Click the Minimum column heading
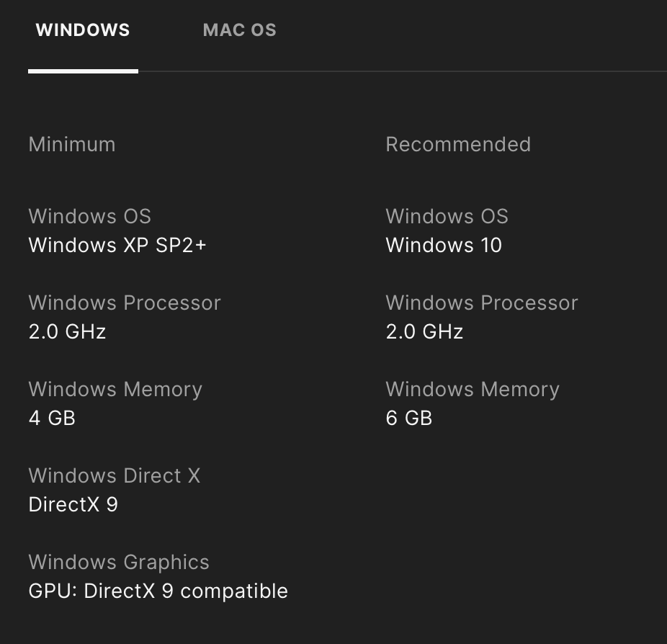 pos(72,144)
